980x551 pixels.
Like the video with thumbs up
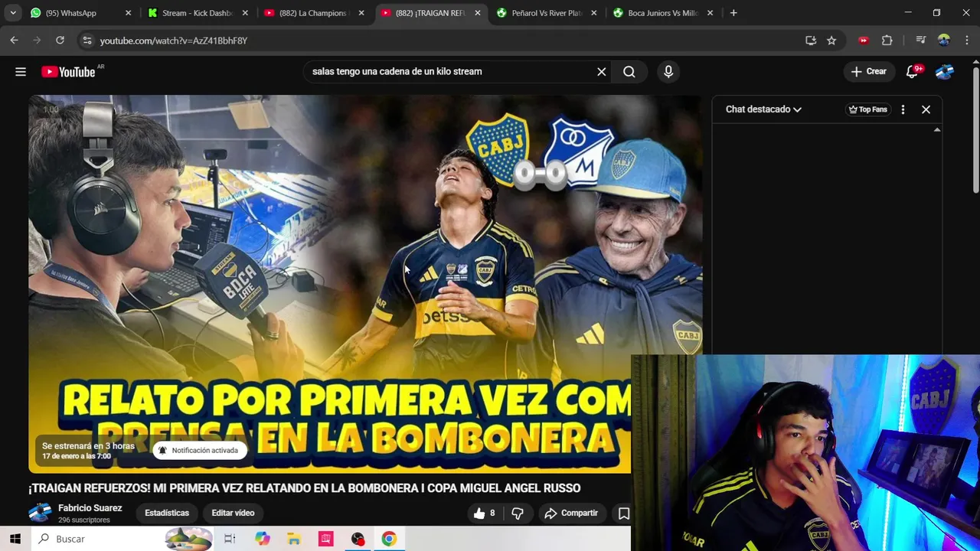[x=485, y=514]
